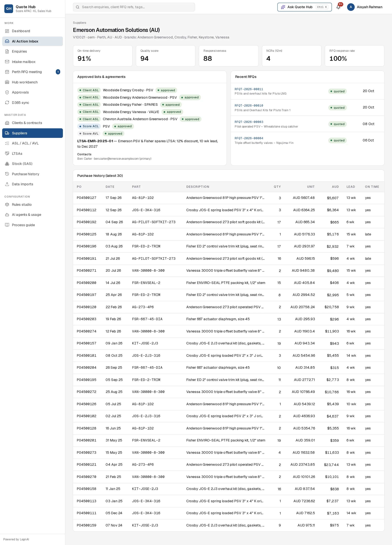Open RFQT-2026-00004 link
Viewport: 392px width, 545px height.
click(249, 138)
